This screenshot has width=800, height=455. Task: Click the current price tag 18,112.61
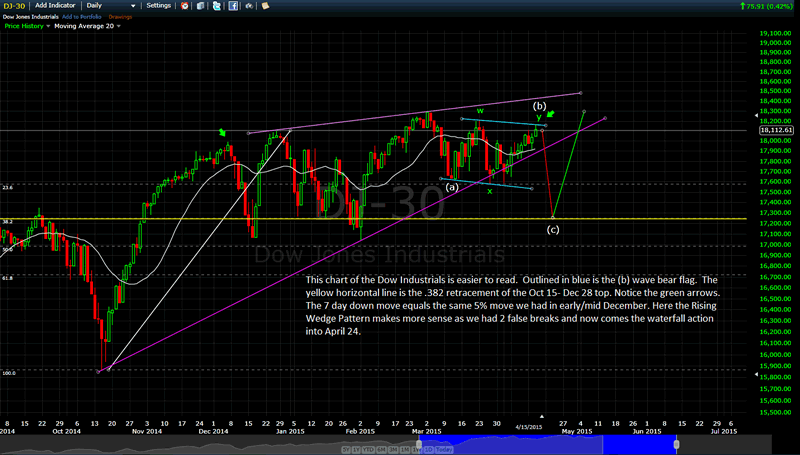click(x=776, y=130)
